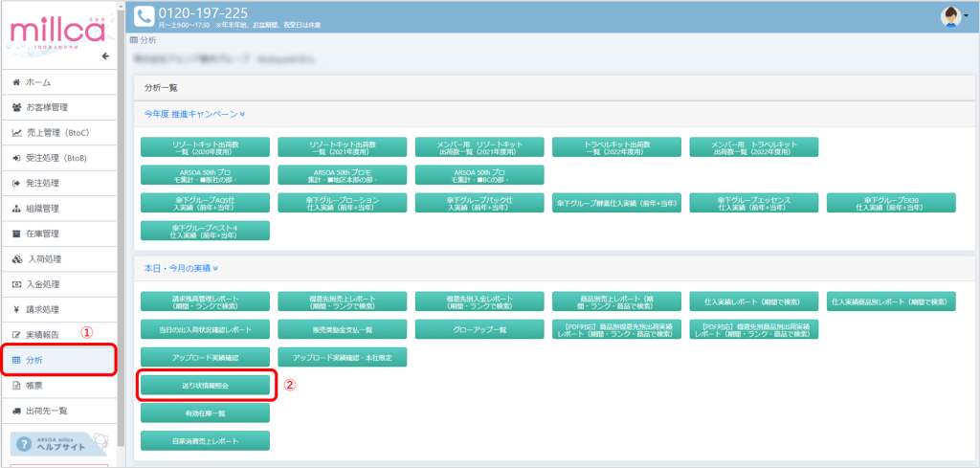Image resolution: width=980 pixels, height=468 pixels.
Task: Collapse the 今年度 推進キャンペーン section
Action: coord(194,114)
